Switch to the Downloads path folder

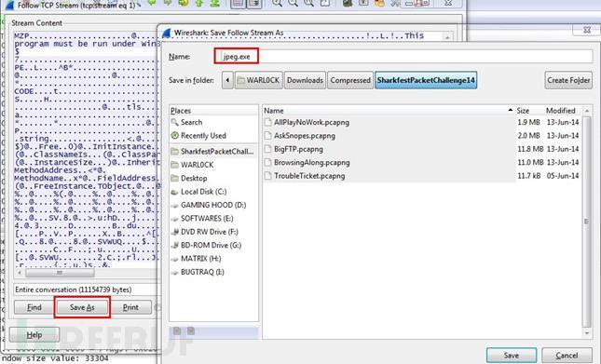[x=305, y=80]
